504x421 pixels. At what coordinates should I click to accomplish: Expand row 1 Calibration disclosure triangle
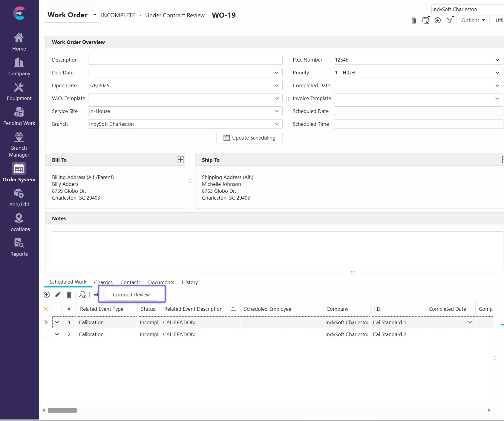click(x=46, y=322)
